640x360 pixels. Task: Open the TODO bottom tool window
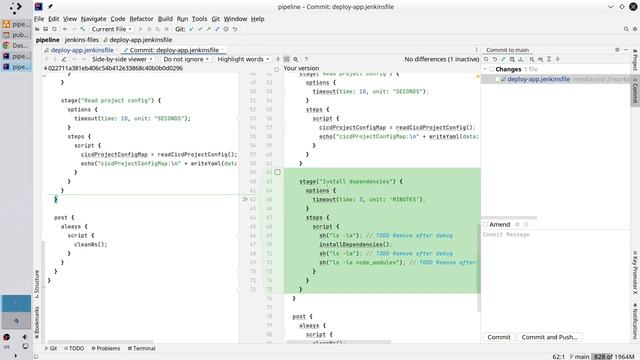74,348
